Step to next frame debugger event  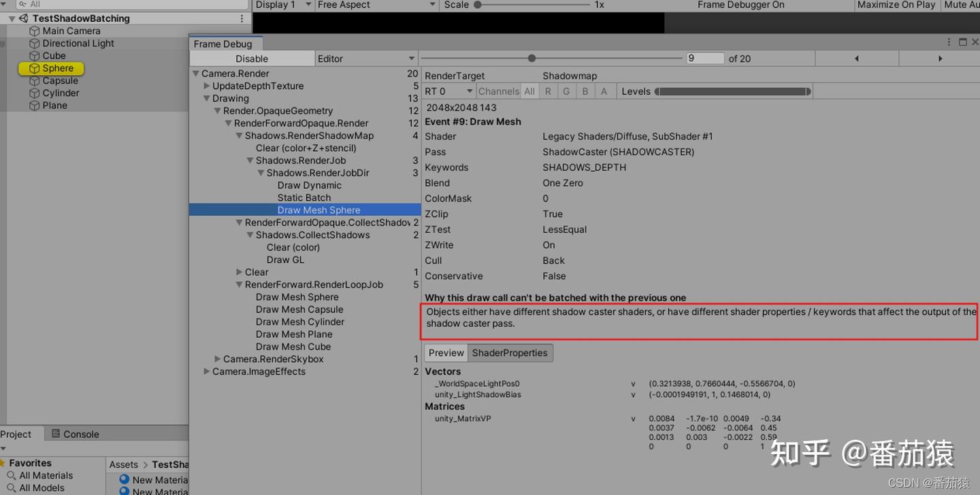pyautogui.click(x=940, y=59)
